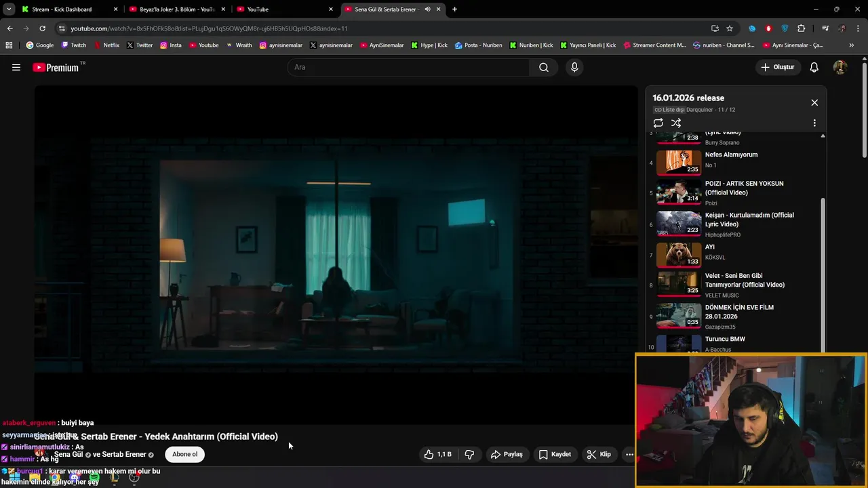Play AYI by KÖKSVL in playlist
868x488 pixels.
point(734,255)
